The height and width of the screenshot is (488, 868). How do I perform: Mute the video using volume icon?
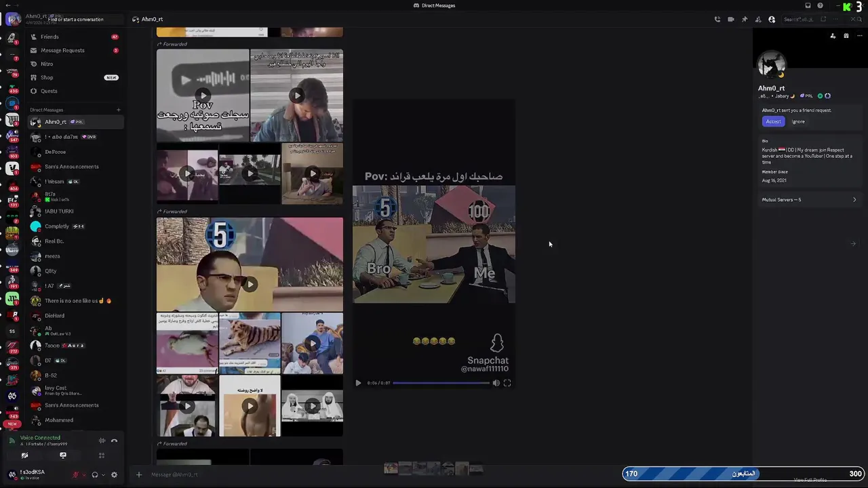tap(496, 383)
